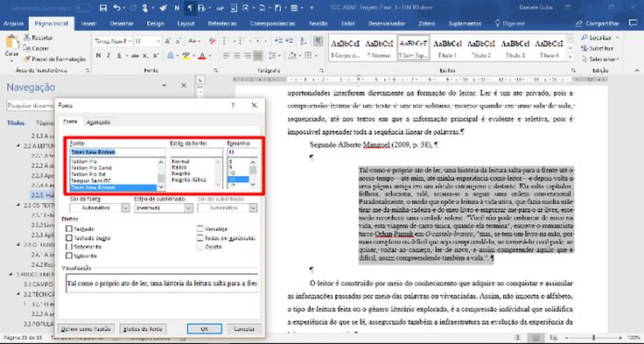Select the Pincel de Formatação format painter
The width and height of the screenshot is (644, 344).
tap(55, 60)
